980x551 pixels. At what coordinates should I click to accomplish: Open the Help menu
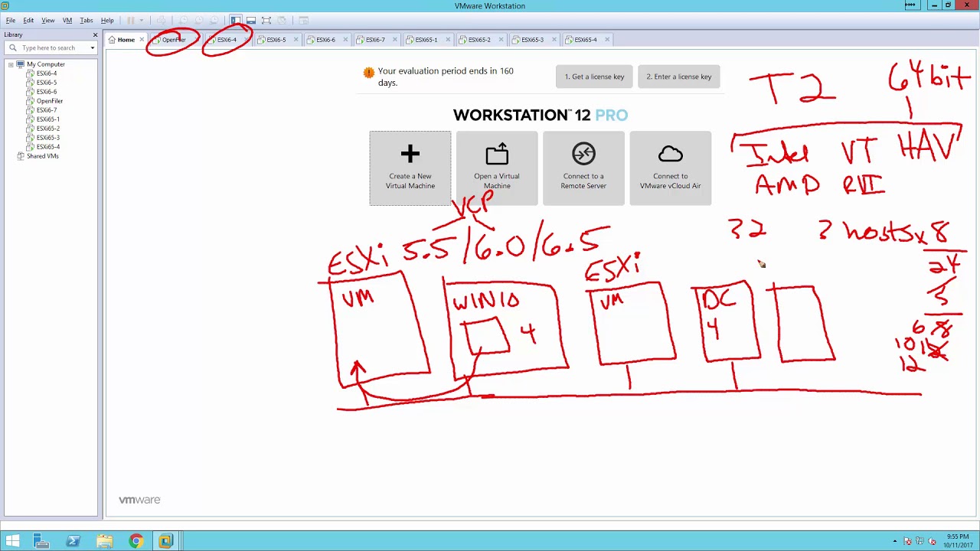pos(107,21)
